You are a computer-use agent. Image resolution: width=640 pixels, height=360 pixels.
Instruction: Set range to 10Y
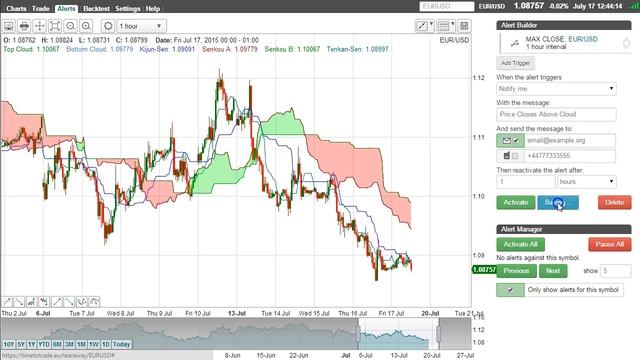coord(9,344)
